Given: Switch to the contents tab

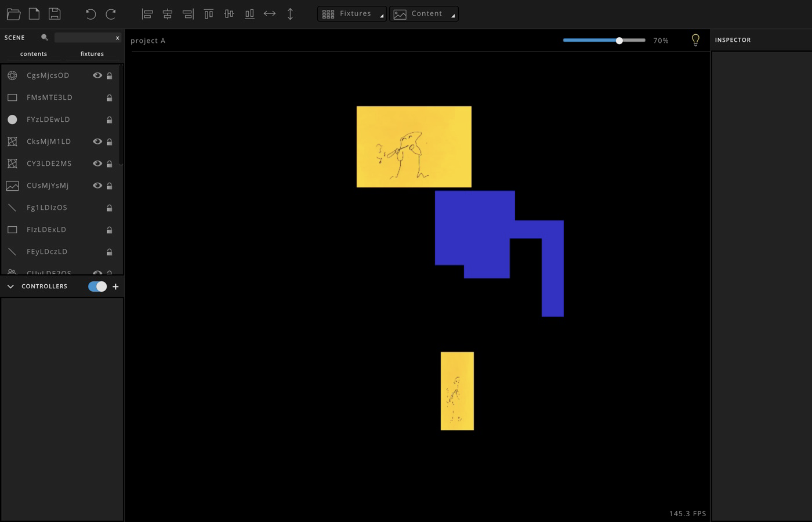Looking at the screenshot, I should pos(33,54).
